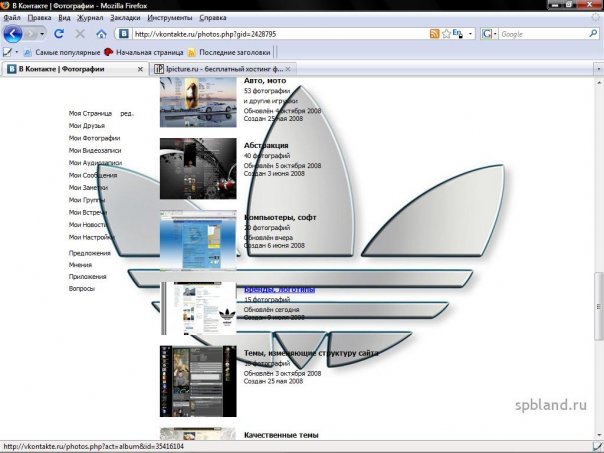Click the Компьютеры, софт album title
Screen dimensions: 604x453
pyautogui.click(x=280, y=217)
